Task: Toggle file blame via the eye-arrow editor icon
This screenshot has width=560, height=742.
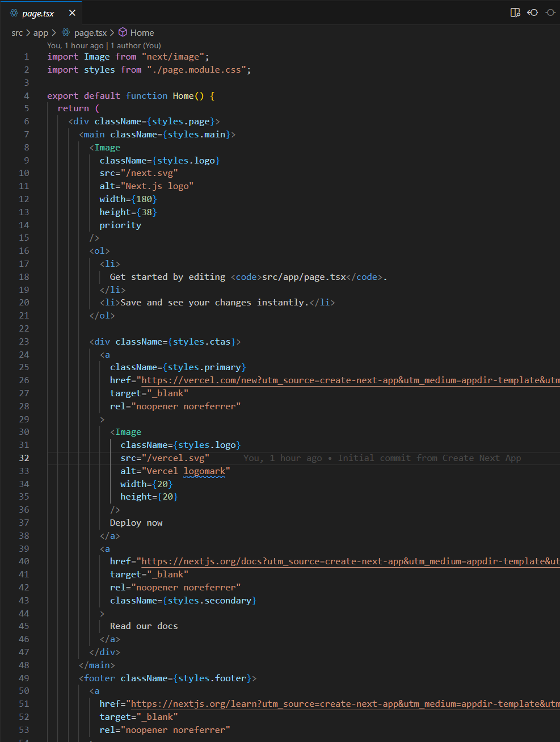Action: click(532, 12)
